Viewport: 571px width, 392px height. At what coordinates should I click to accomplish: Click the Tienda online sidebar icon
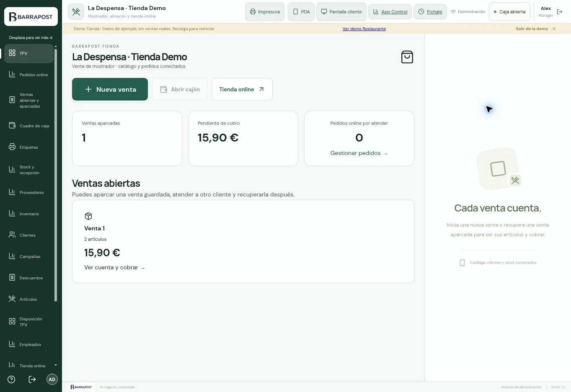click(12, 366)
